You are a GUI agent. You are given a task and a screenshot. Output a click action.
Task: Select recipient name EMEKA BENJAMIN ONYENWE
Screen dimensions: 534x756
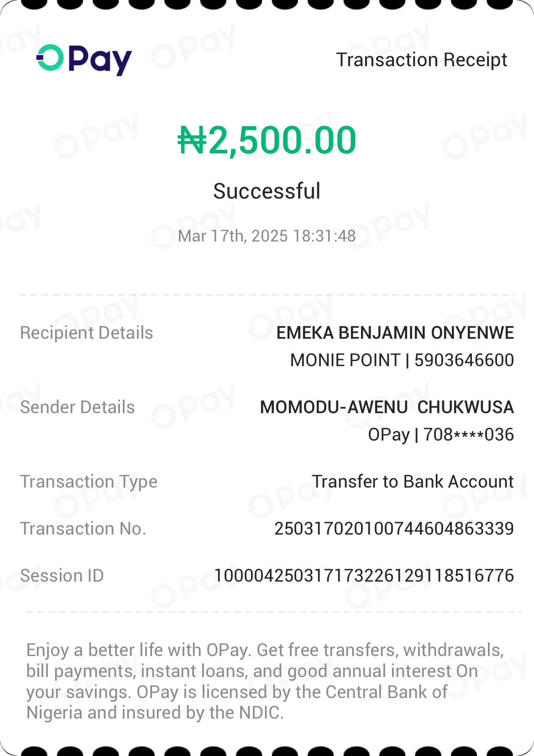(395, 333)
